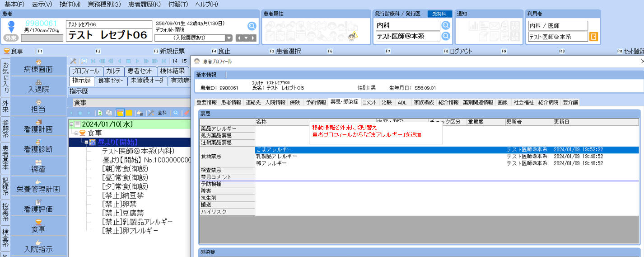Open 担当 from the sidebar
Image resolution: width=644 pixels, height=257 pixels.
(x=38, y=106)
